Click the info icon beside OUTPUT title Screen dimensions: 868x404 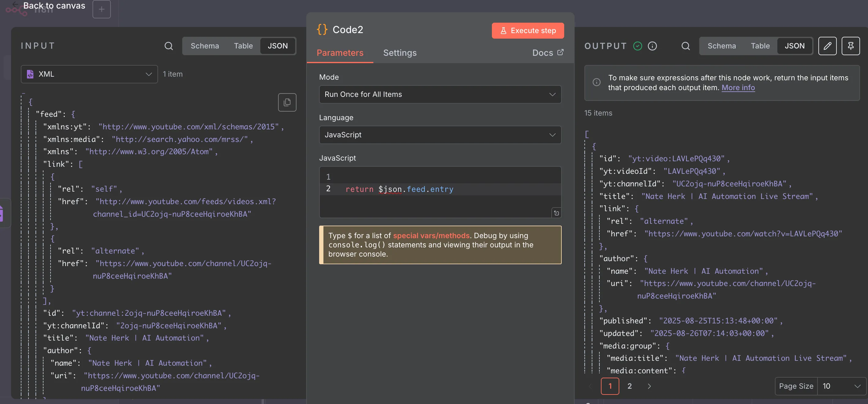652,46
